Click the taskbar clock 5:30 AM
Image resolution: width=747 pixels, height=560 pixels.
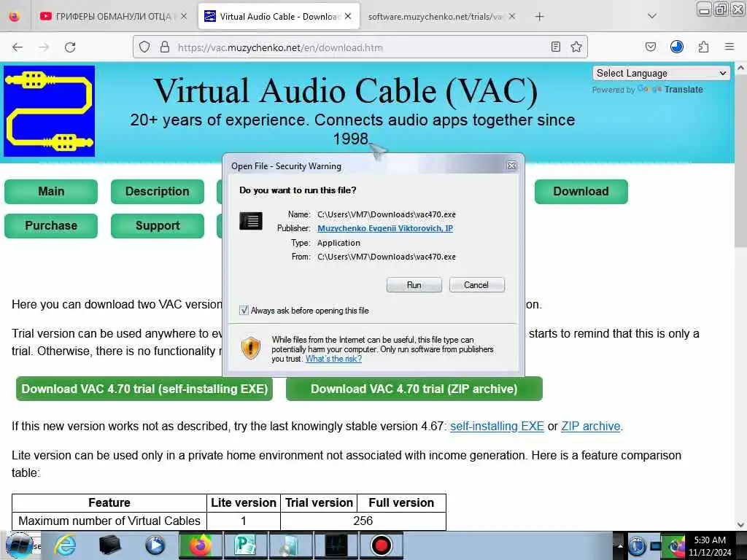tap(710, 545)
